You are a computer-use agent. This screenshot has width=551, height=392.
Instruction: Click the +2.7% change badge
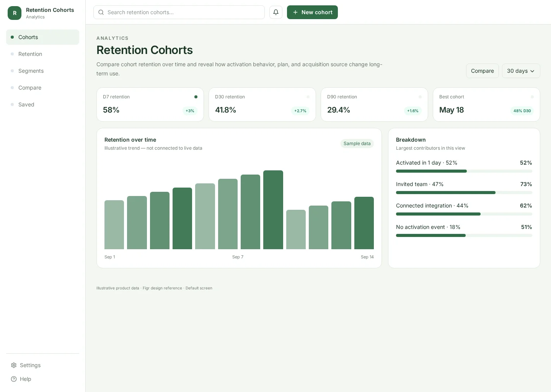click(300, 111)
